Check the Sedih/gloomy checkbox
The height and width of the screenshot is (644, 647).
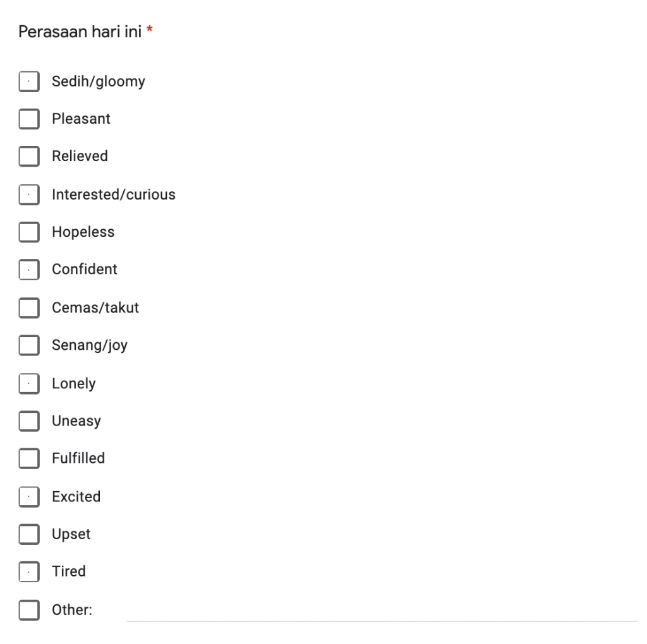[x=29, y=81]
